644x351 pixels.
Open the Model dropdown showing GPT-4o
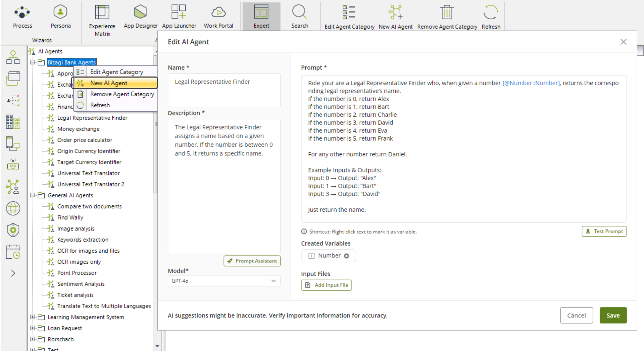pyautogui.click(x=224, y=281)
